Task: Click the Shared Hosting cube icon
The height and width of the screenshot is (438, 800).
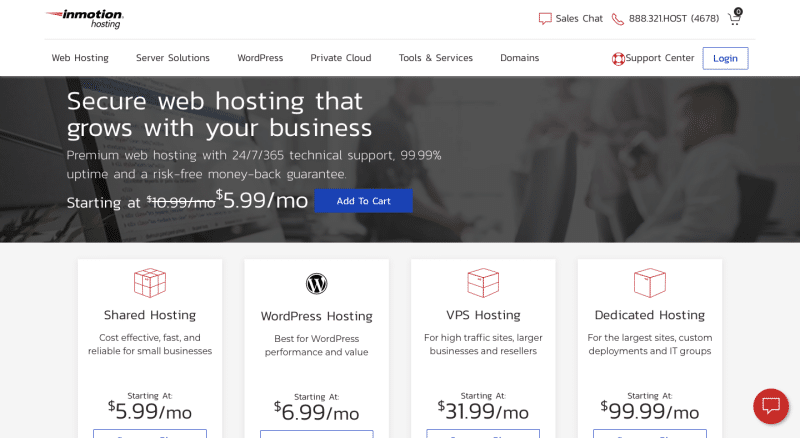Action: 150,282
